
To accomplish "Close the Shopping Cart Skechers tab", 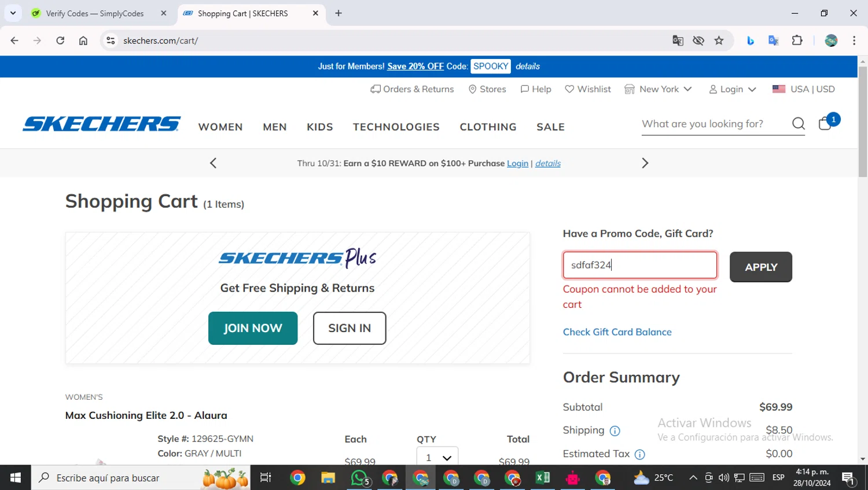I will point(315,13).
